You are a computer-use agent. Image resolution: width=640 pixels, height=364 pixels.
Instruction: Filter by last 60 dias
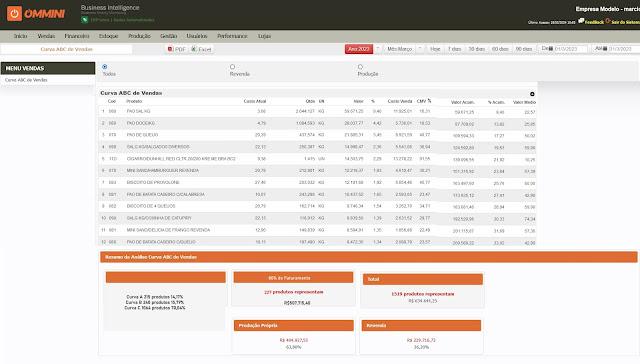[500, 49]
